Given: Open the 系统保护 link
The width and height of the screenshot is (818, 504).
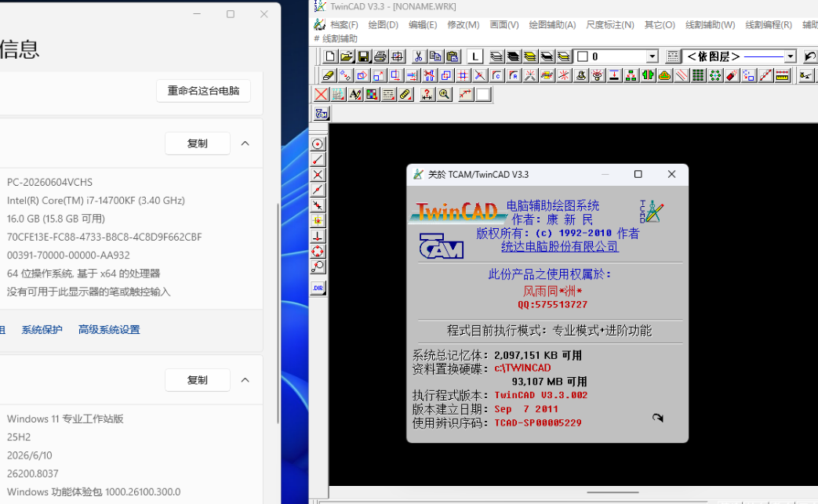Looking at the screenshot, I should (x=42, y=329).
